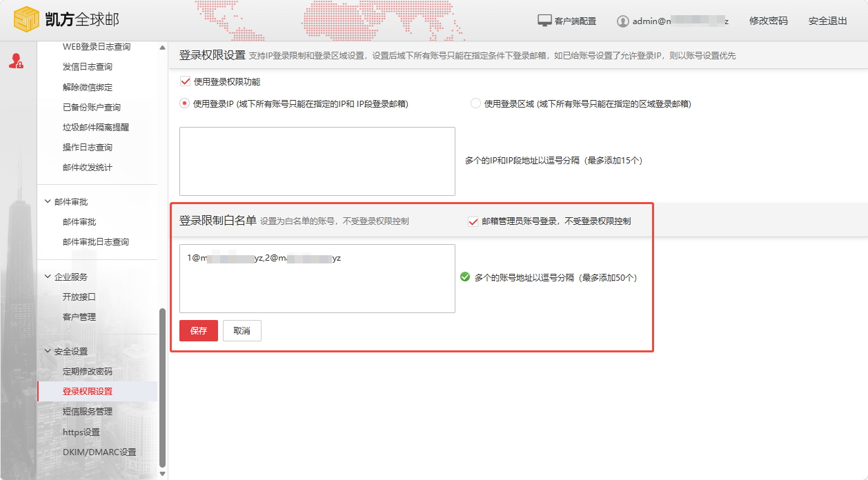Select 登录权限设置 in the sidebar

click(x=97, y=392)
